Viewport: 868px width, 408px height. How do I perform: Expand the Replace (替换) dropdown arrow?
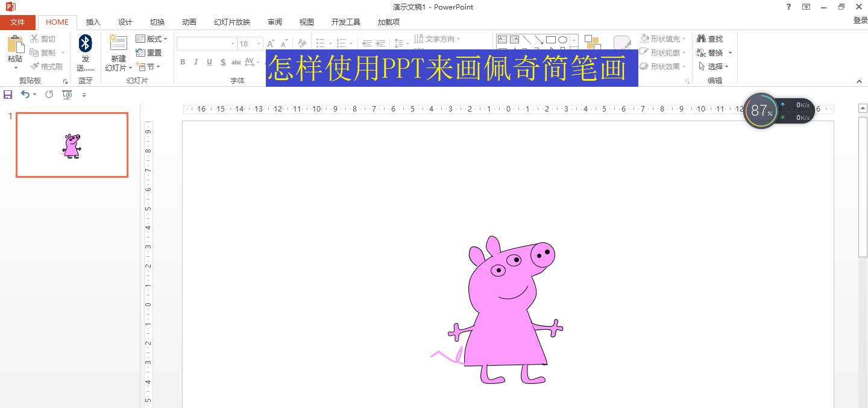[731, 53]
